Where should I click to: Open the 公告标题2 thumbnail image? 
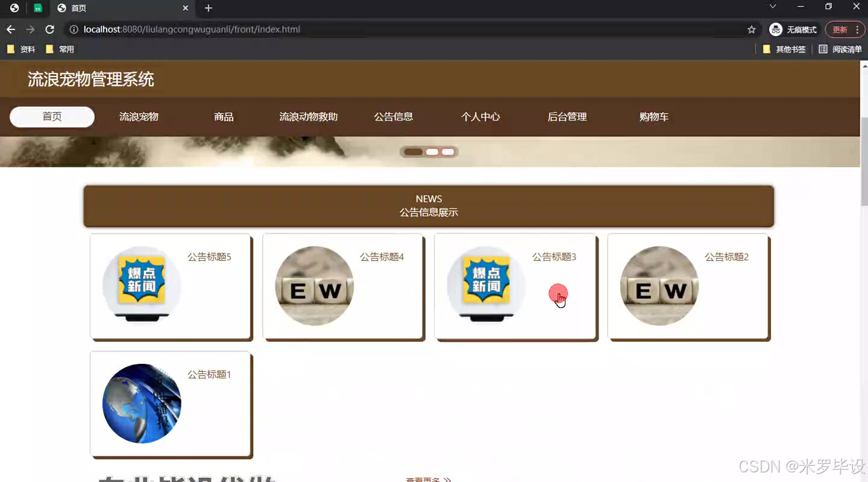[659, 286]
